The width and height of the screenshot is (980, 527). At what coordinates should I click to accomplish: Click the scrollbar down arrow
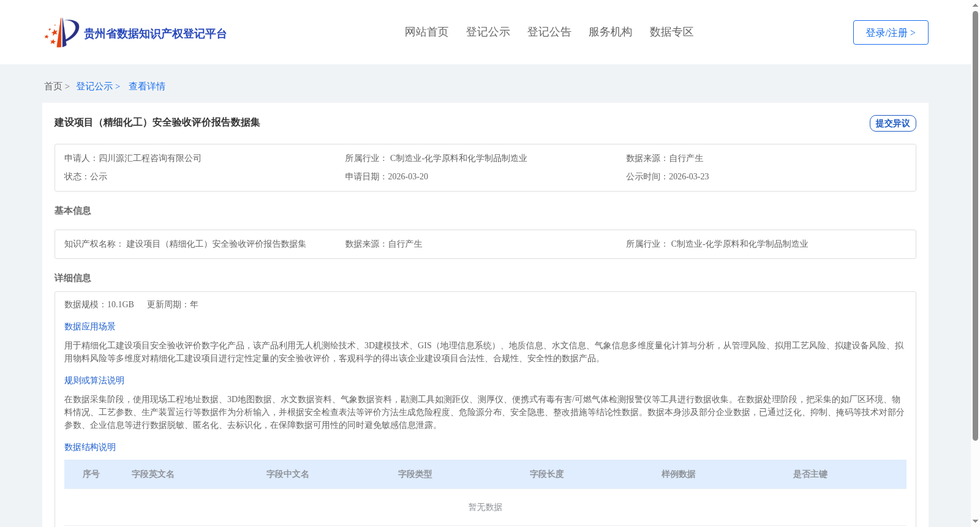coord(975,522)
